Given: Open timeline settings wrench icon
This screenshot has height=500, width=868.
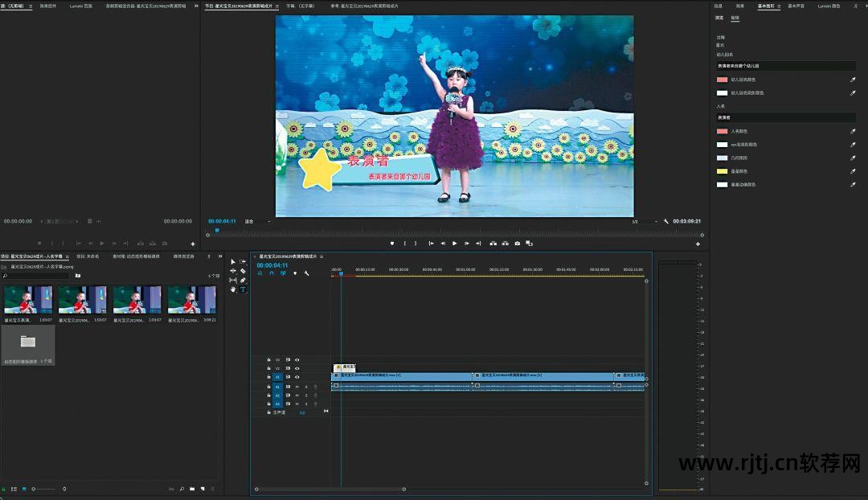Looking at the screenshot, I should click(x=306, y=273).
